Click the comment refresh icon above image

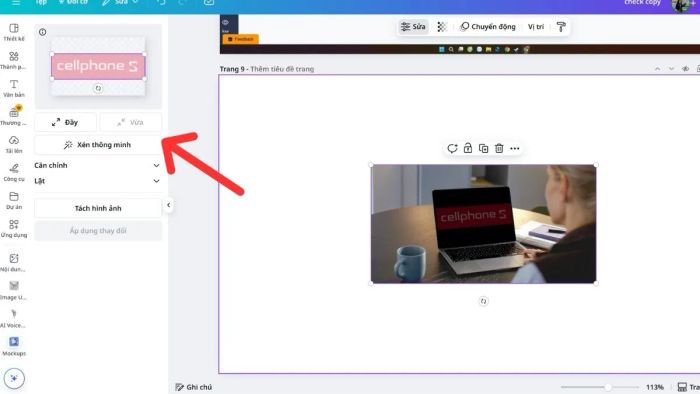[452, 148]
